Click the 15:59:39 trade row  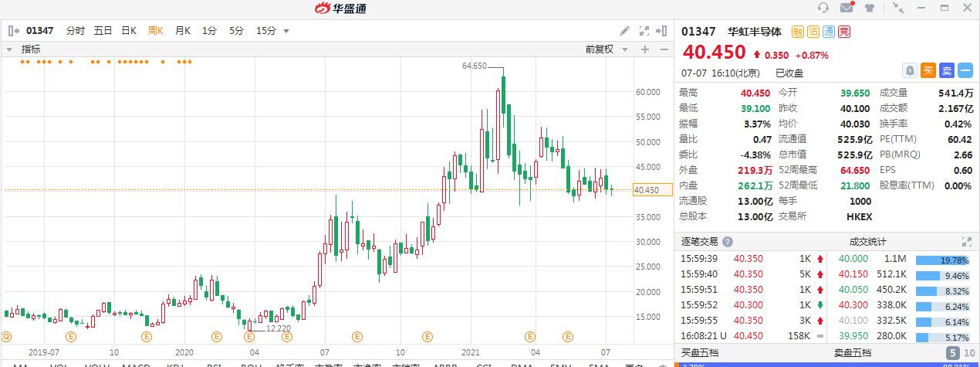(749, 259)
